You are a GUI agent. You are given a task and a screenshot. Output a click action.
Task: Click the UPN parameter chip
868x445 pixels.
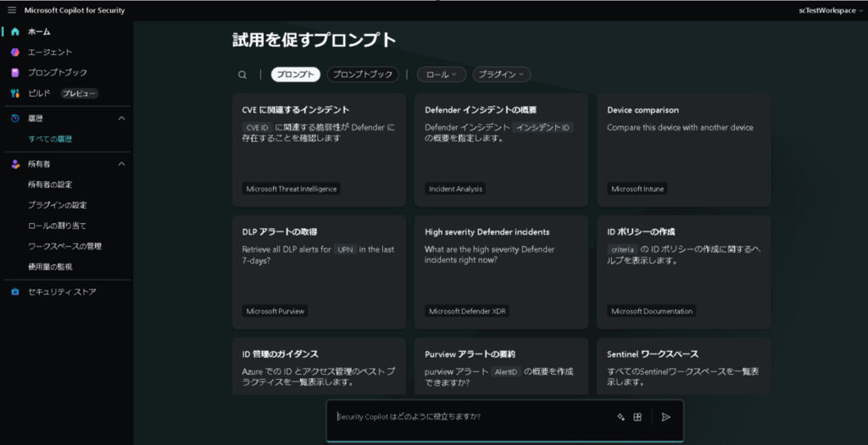coord(345,249)
